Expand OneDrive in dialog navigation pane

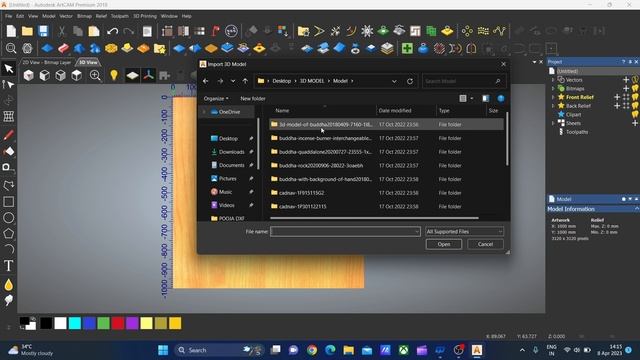(204, 112)
